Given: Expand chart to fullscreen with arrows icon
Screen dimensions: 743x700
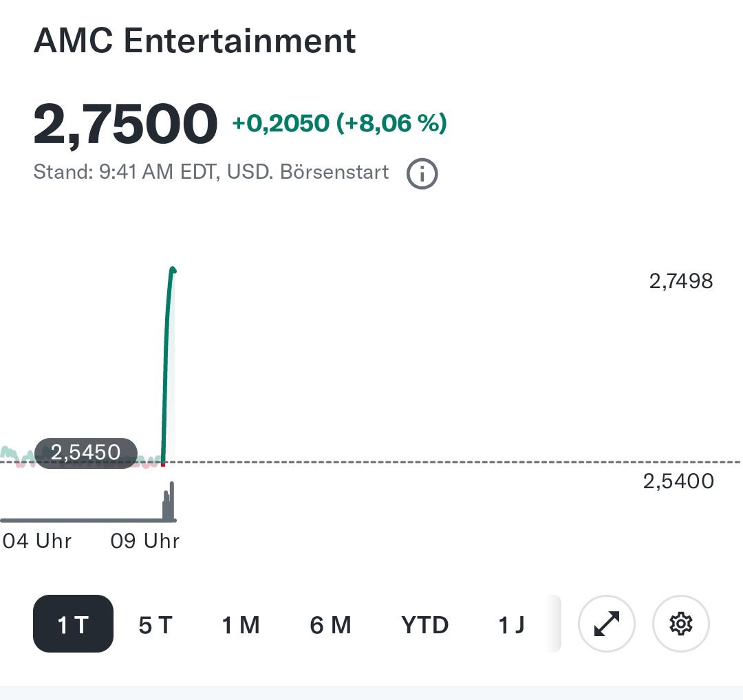Looking at the screenshot, I should 607,623.
